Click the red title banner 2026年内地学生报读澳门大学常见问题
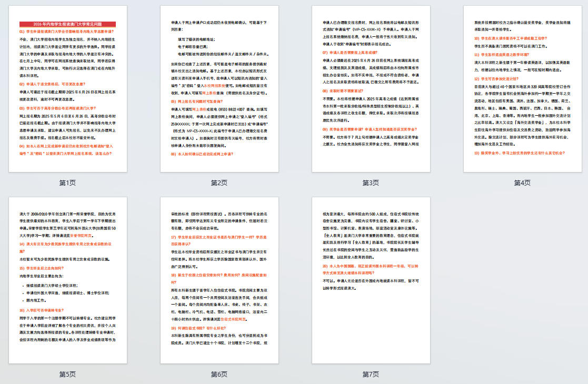Screen dimensions: 588x384 (x=67, y=24)
